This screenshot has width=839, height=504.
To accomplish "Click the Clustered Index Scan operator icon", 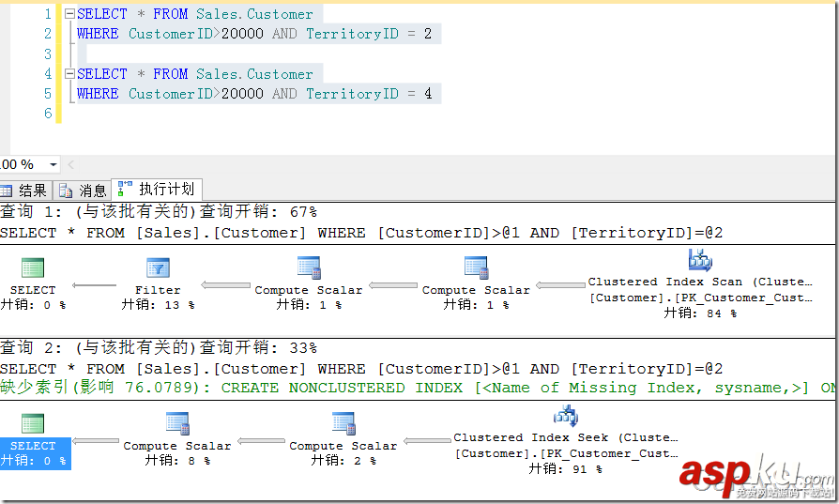I will (699, 260).
